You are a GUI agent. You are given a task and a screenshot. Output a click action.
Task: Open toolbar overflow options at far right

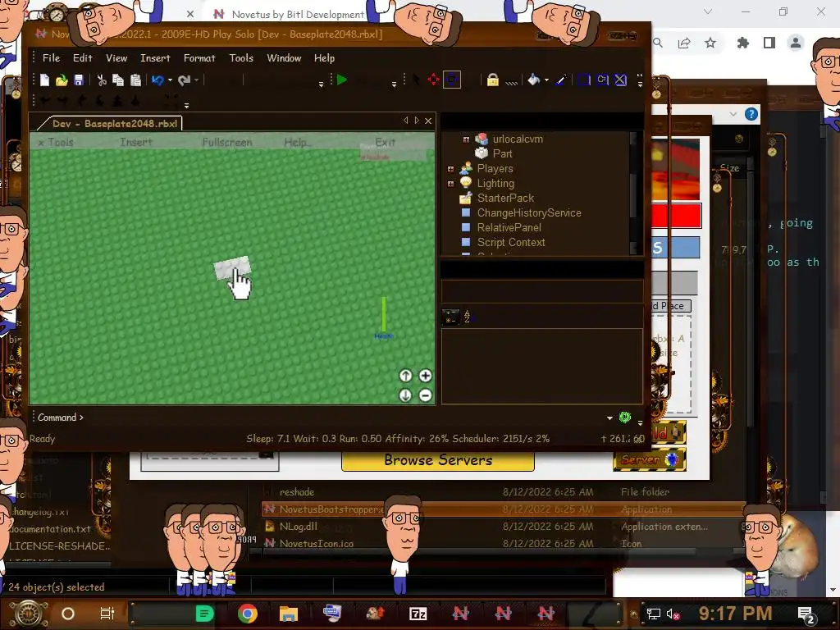point(640,80)
